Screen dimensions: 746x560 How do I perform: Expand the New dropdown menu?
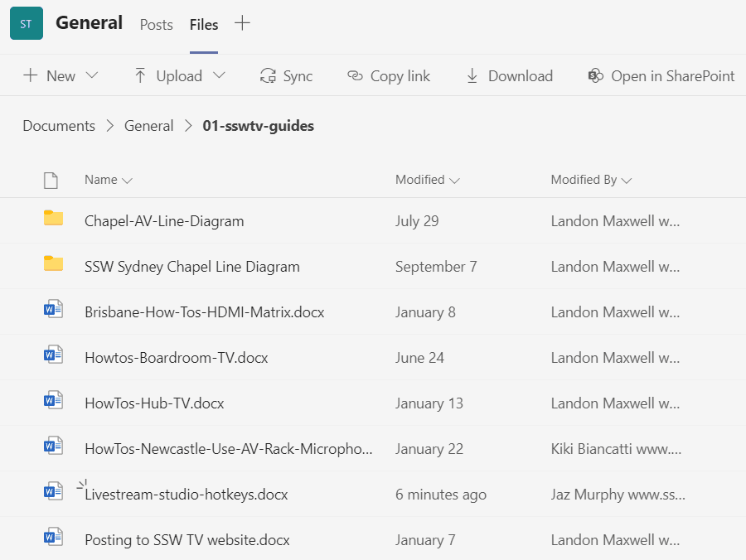click(x=92, y=76)
